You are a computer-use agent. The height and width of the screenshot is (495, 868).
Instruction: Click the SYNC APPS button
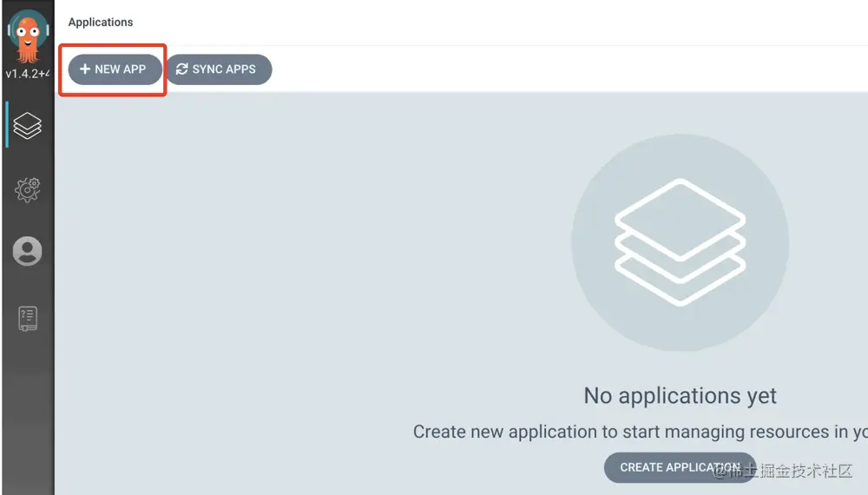(219, 69)
